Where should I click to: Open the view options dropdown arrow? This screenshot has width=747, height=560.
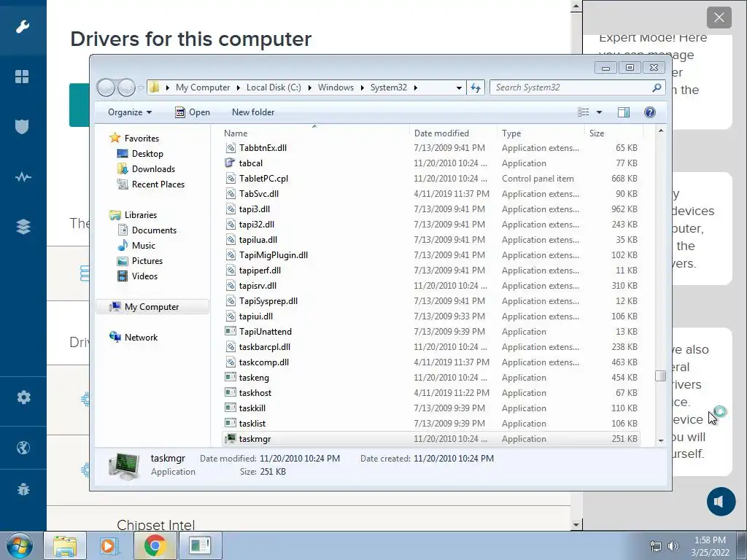pos(600,112)
